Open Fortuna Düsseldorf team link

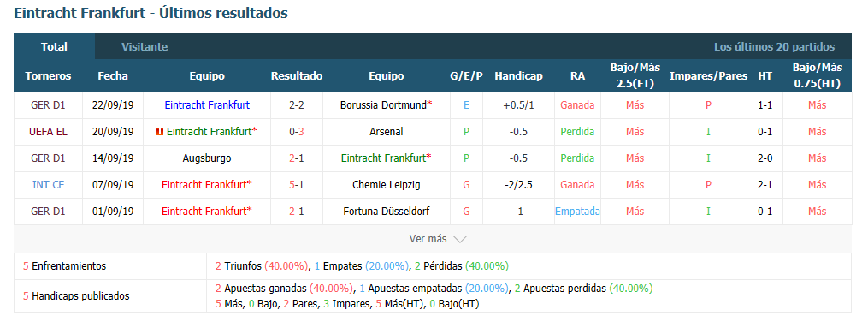(386, 212)
